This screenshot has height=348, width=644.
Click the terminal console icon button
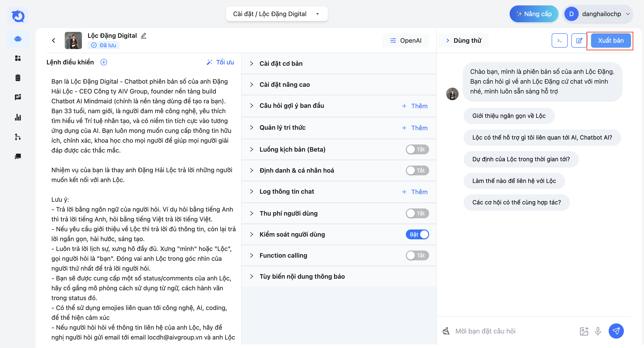(559, 40)
